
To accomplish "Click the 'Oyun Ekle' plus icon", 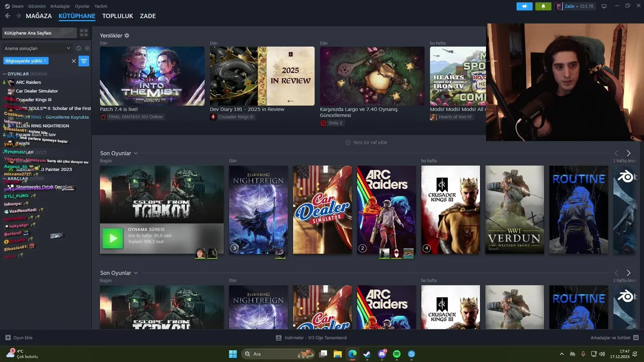I will pyautogui.click(x=8, y=338).
